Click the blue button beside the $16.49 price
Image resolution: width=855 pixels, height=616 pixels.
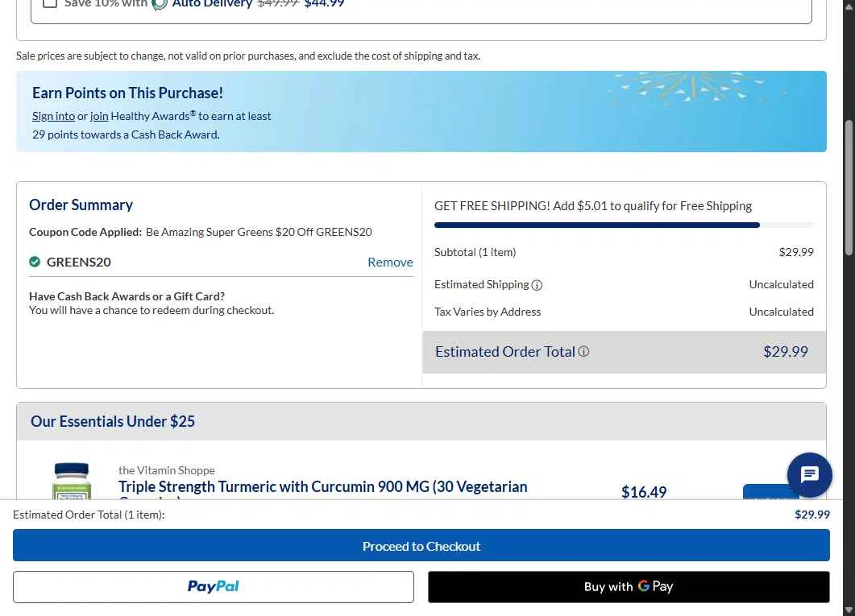tap(770, 492)
